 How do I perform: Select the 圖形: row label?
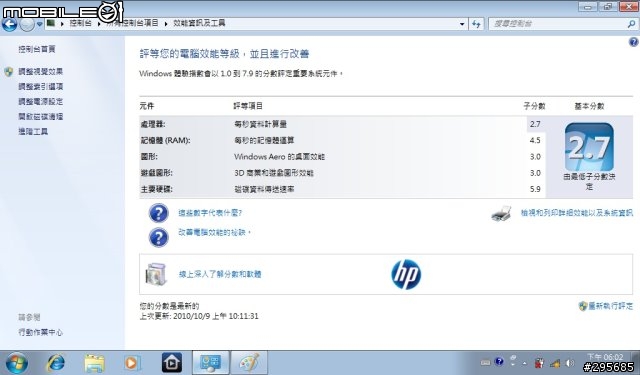149,157
